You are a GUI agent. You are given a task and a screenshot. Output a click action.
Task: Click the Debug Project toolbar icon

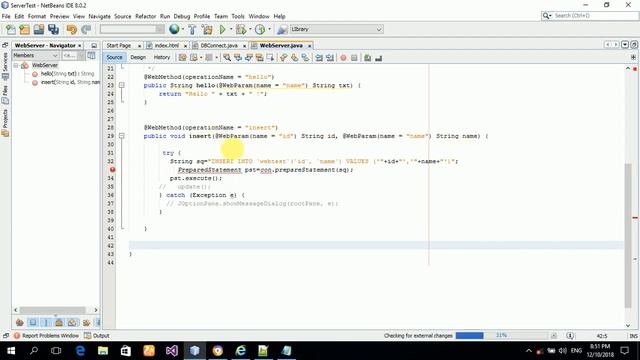click(241, 29)
